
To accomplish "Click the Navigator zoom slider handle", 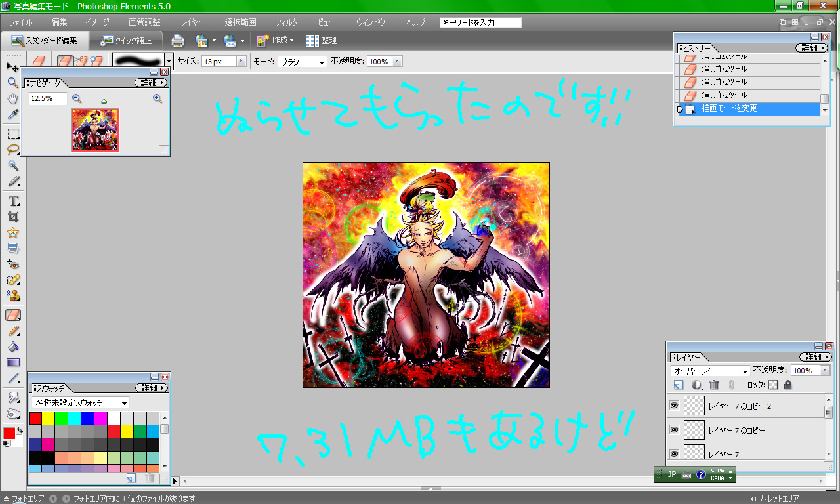I will click(x=104, y=100).
